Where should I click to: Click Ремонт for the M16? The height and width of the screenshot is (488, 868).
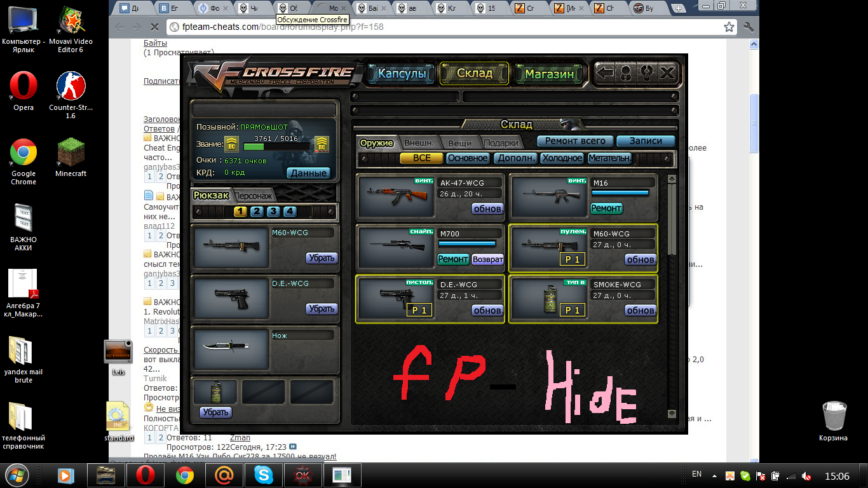[606, 208]
